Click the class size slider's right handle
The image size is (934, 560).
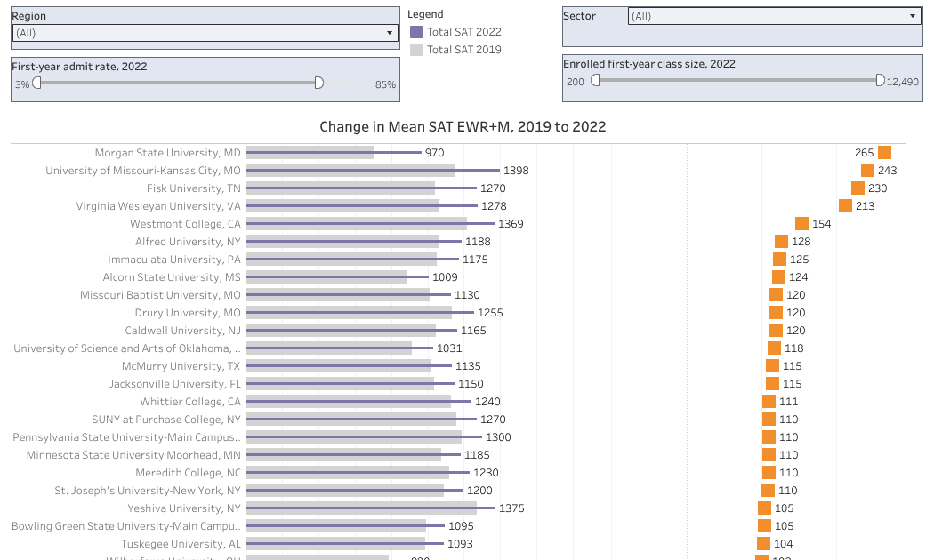tap(881, 80)
